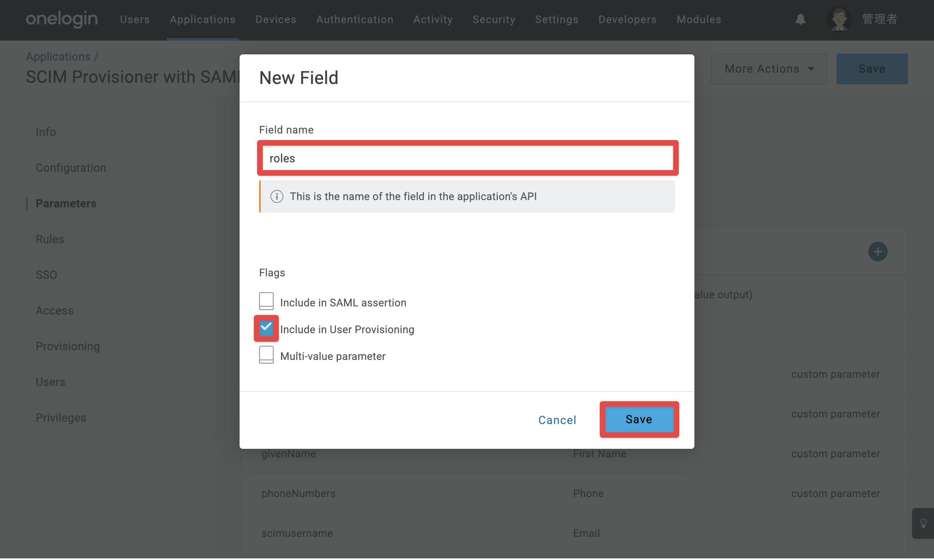Click the info icon beside field hint
This screenshot has width=934, height=560.
coord(277,196)
